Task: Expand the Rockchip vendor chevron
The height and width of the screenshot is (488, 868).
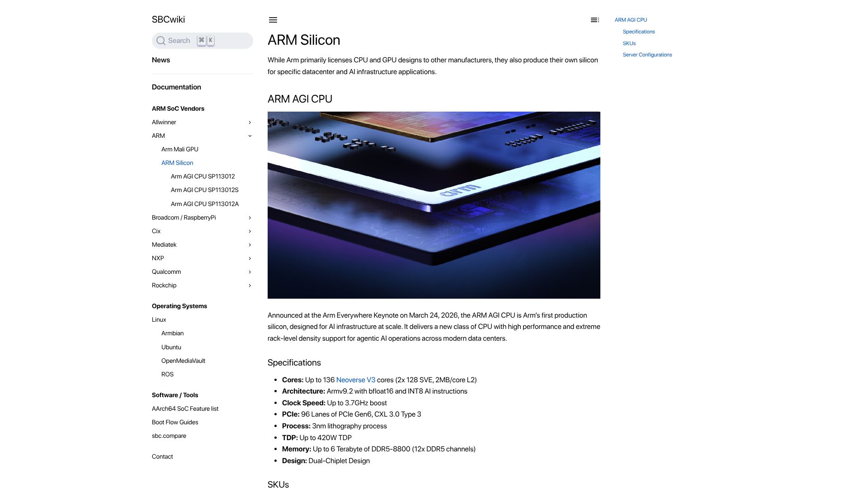Action: [250, 286]
